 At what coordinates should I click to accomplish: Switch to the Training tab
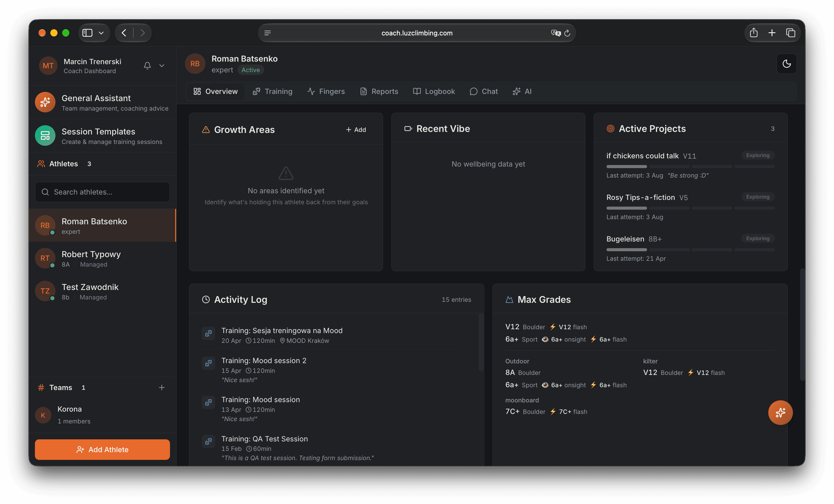click(x=272, y=91)
